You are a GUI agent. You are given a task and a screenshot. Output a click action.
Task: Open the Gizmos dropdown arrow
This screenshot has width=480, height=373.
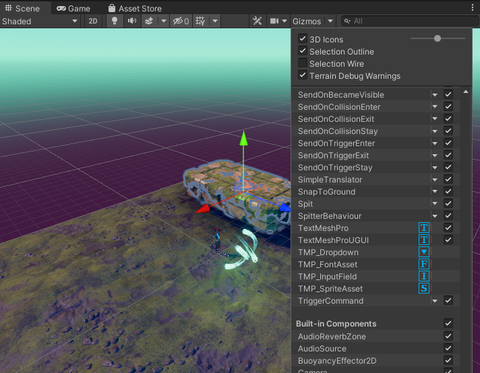click(x=330, y=21)
